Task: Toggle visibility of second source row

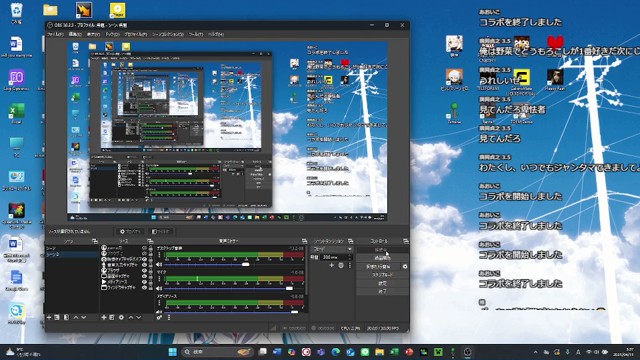Action: 144,253
